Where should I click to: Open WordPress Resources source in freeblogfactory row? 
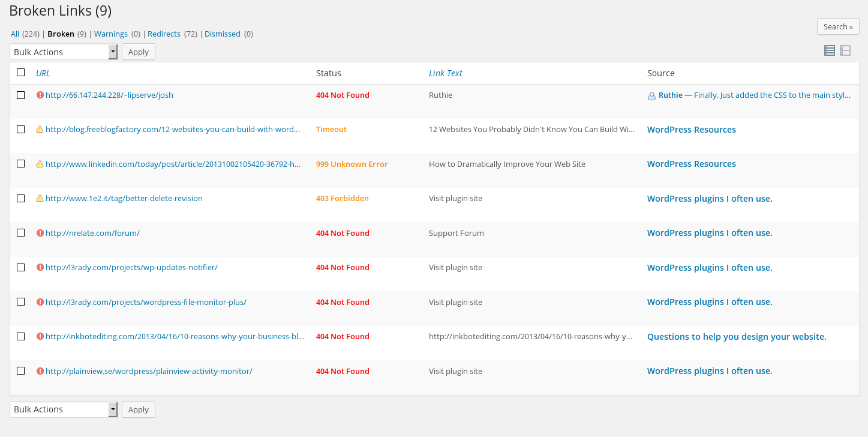[x=692, y=130]
